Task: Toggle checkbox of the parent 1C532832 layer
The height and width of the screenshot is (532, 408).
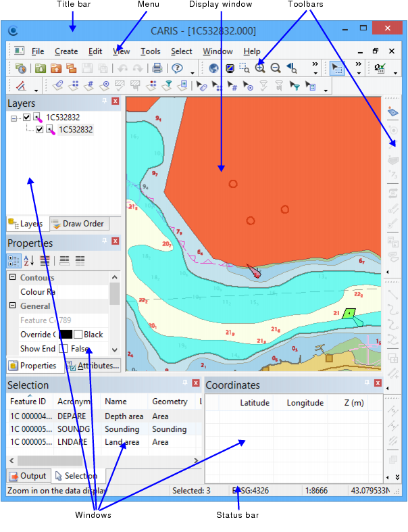Action: [27, 118]
